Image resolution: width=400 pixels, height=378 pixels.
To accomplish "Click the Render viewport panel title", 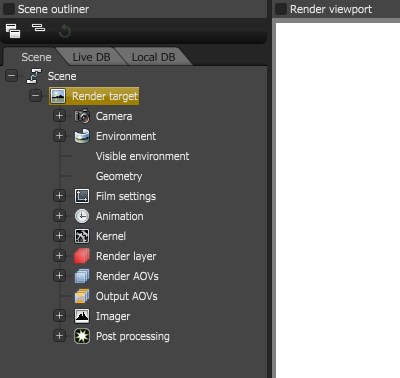I will (x=331, y=9).
